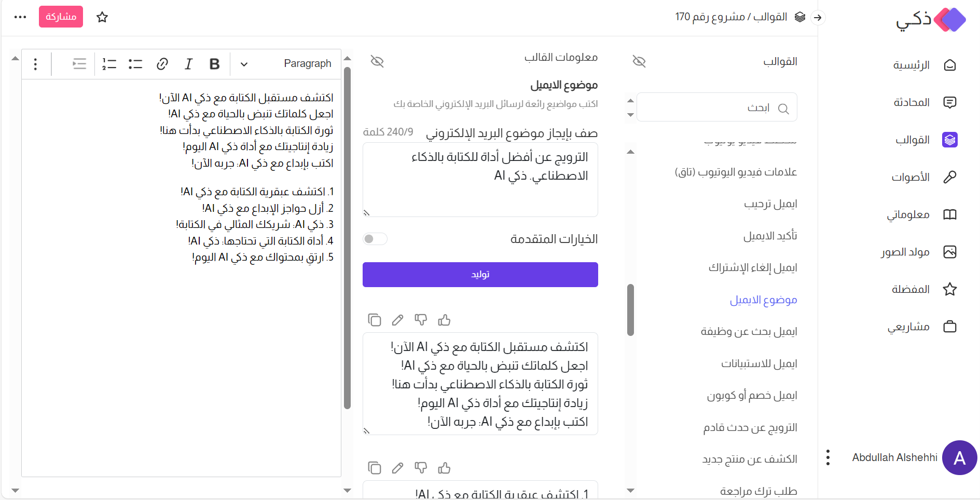Image resolution: width=980 pixels, height=500 pixels.
Task: Thumbs down the second generated result
Action: click(421, 468)
